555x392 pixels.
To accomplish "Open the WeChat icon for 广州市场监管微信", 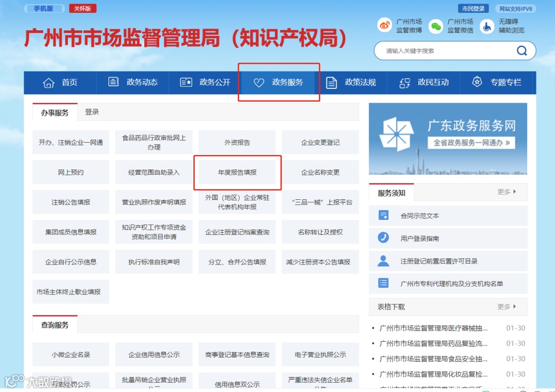I will [436, 26].
